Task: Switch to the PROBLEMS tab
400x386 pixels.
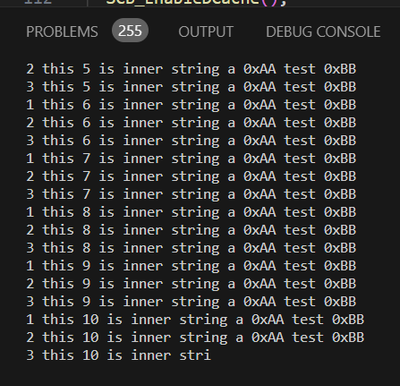Action: tap(62, 32)
